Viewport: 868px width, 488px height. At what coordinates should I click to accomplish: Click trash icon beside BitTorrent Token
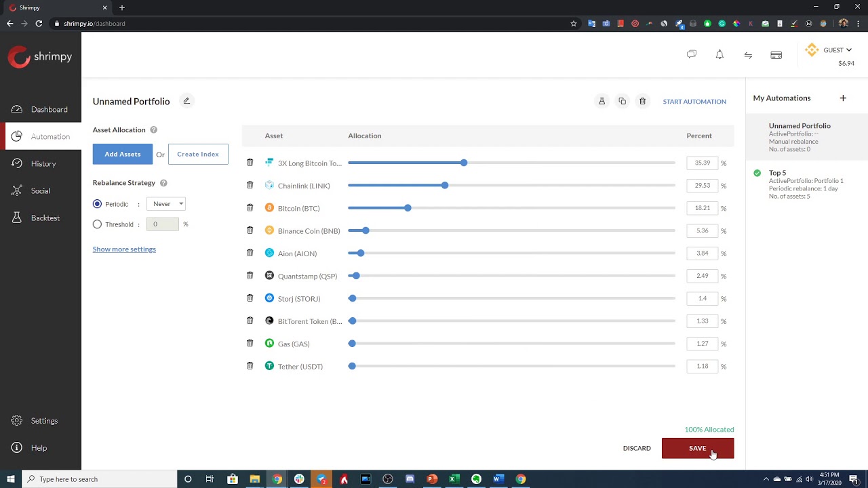(x=250, y=321)
